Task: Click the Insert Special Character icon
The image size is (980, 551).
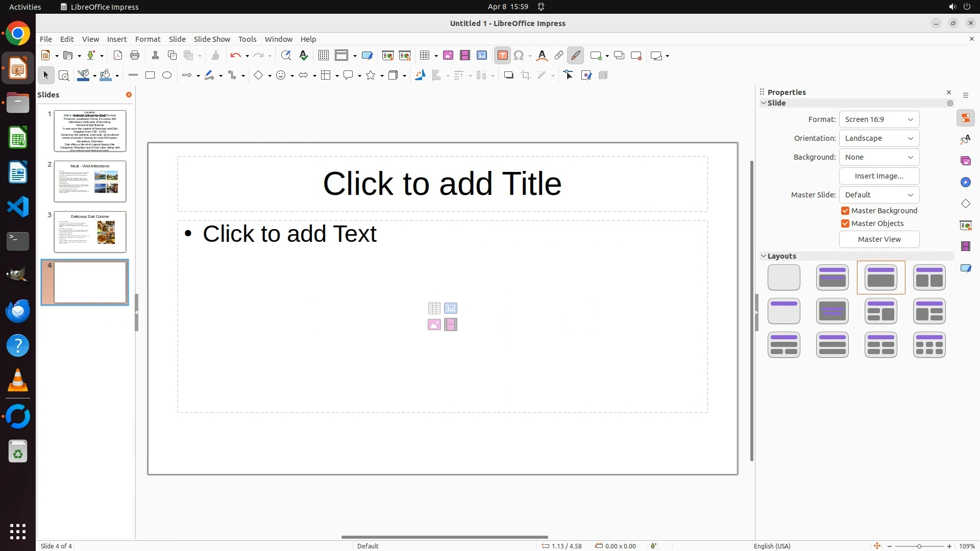Action: (x=519, y=56)
